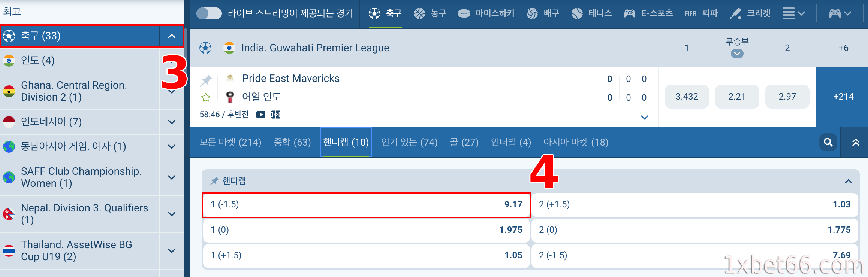Favorite the match with the star icon
This screenshot has width=868, height=277.
tap(206, 97)
